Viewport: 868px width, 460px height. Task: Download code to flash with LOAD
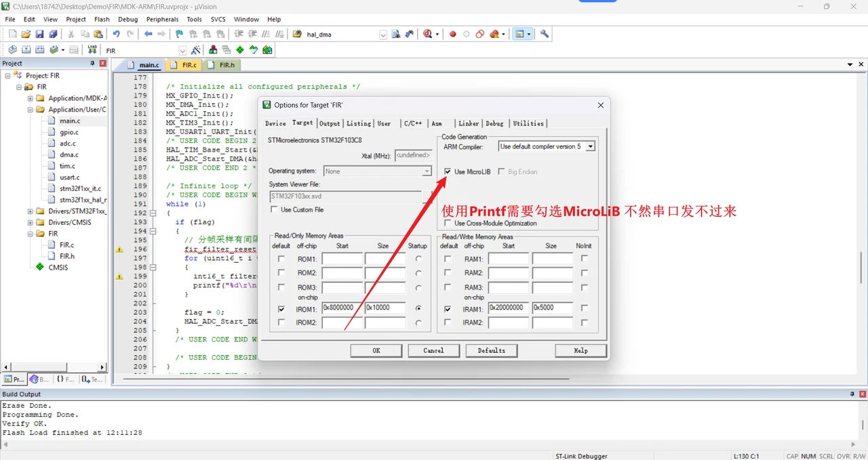point(92,49)
